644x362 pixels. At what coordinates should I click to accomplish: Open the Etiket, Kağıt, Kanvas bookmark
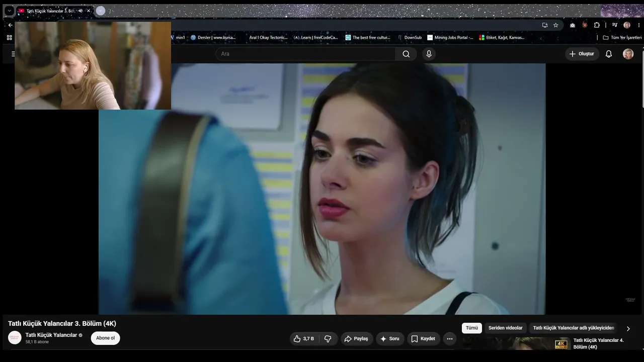[x=502, y=37]
